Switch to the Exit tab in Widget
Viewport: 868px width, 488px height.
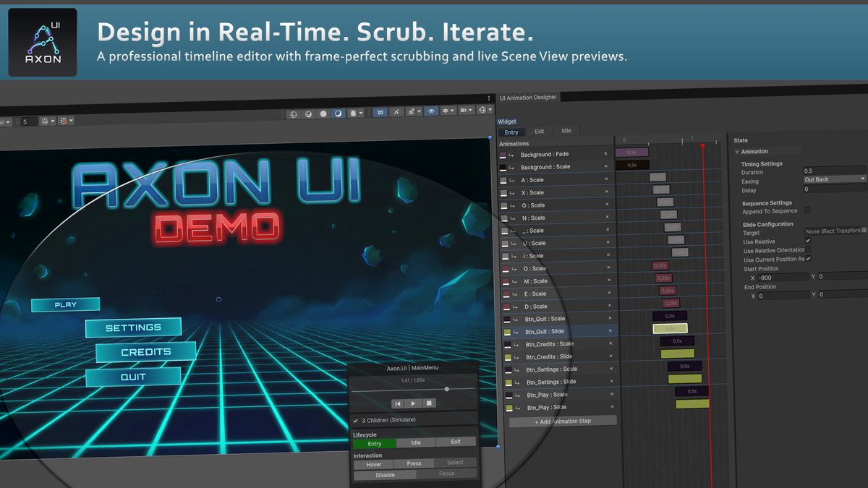pos(539,132)
